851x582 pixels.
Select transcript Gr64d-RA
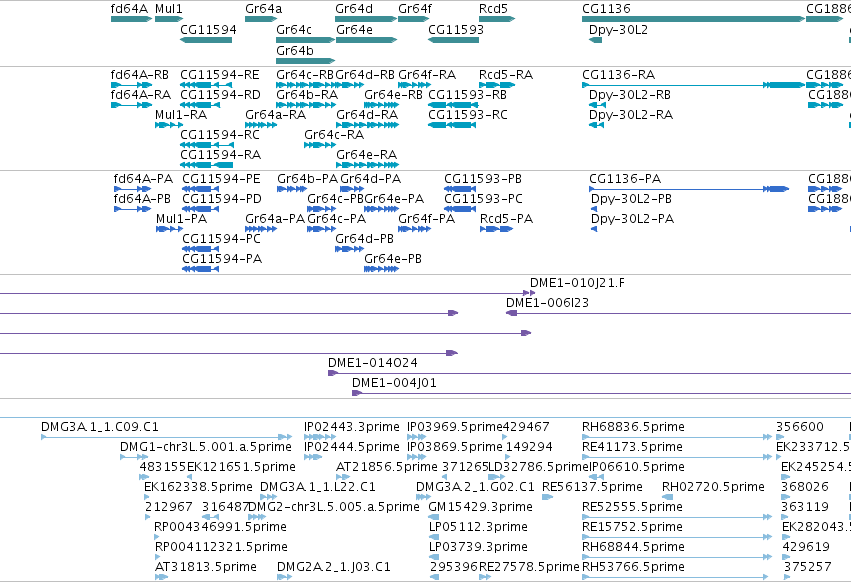pyautogui.click(x=367, y=115)
